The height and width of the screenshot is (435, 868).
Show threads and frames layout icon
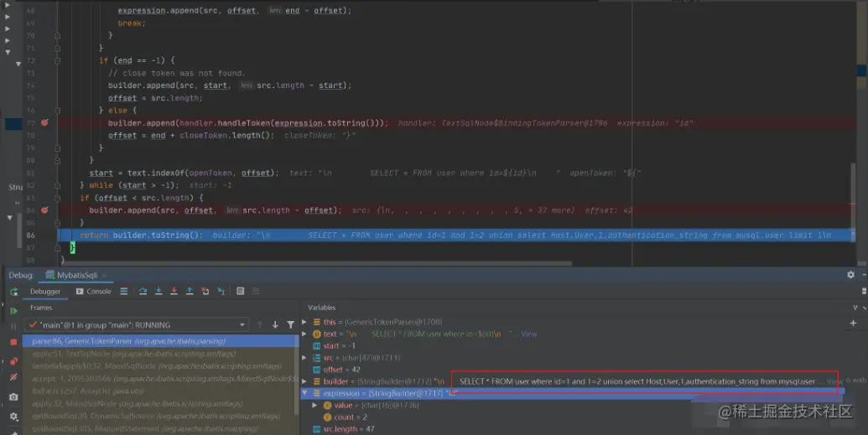pos(124,291)
